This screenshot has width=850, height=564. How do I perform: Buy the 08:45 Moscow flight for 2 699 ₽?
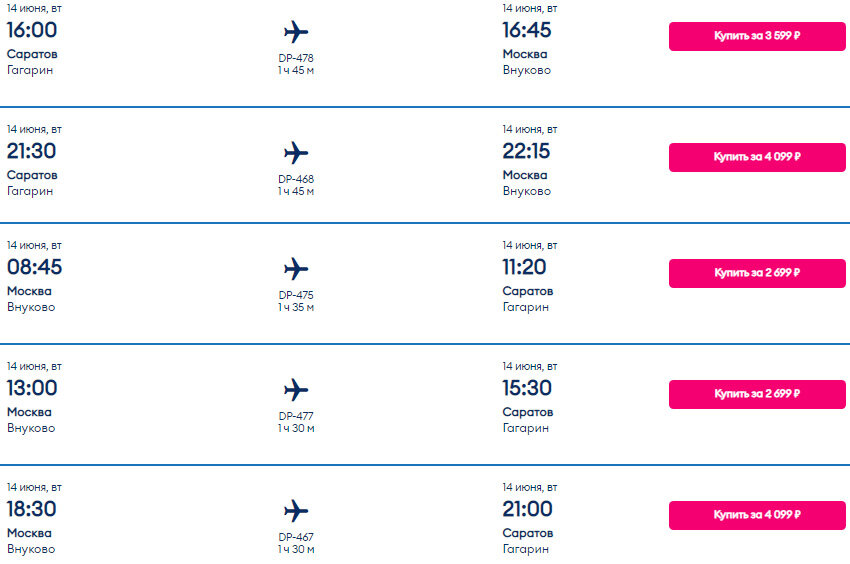(757, 273)
